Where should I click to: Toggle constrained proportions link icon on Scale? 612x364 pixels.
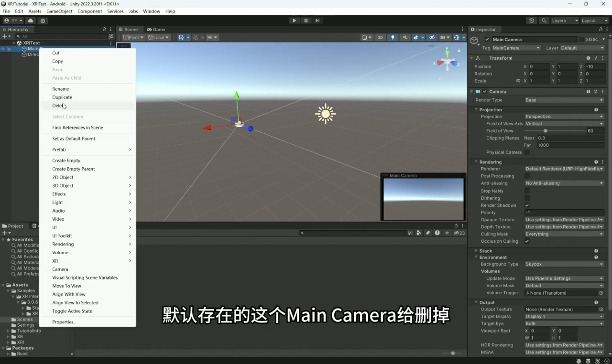[x=518, y=81]
